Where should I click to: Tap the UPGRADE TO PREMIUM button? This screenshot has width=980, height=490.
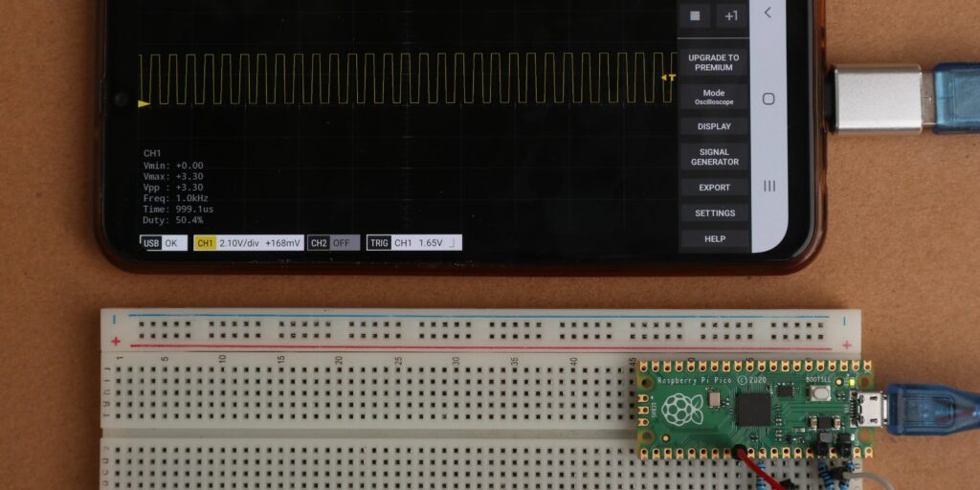(714, 62)
